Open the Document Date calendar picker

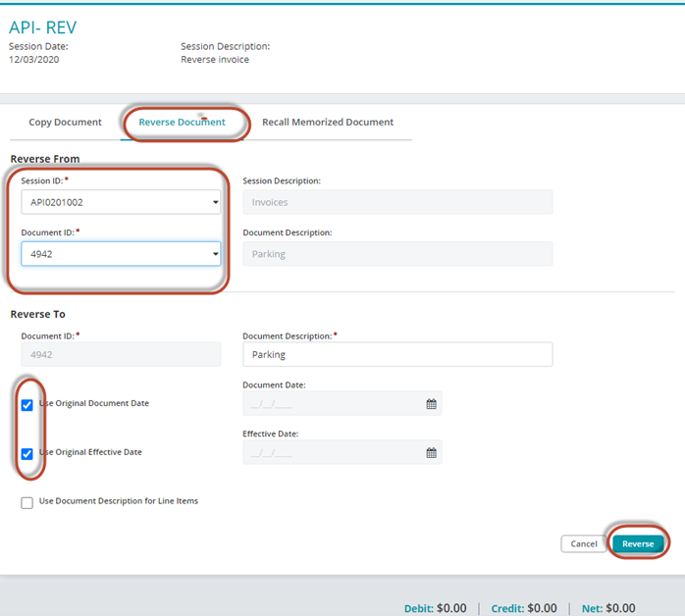tap(431, 403)
